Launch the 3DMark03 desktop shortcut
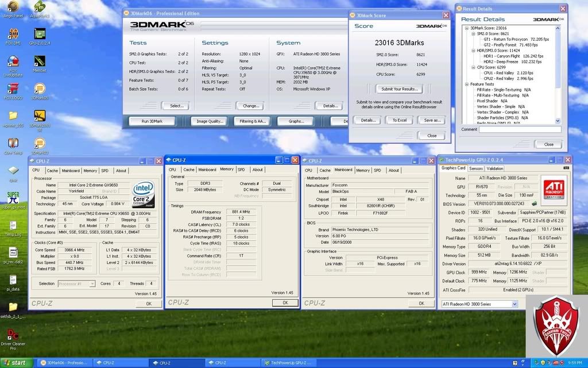Viewport: 588px width, 368px height. tap(40, 146)
